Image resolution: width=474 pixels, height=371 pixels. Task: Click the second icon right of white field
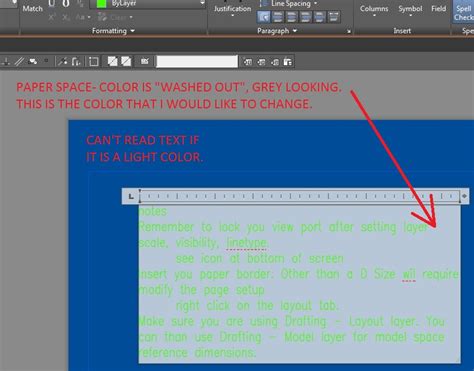coord(261,62)
